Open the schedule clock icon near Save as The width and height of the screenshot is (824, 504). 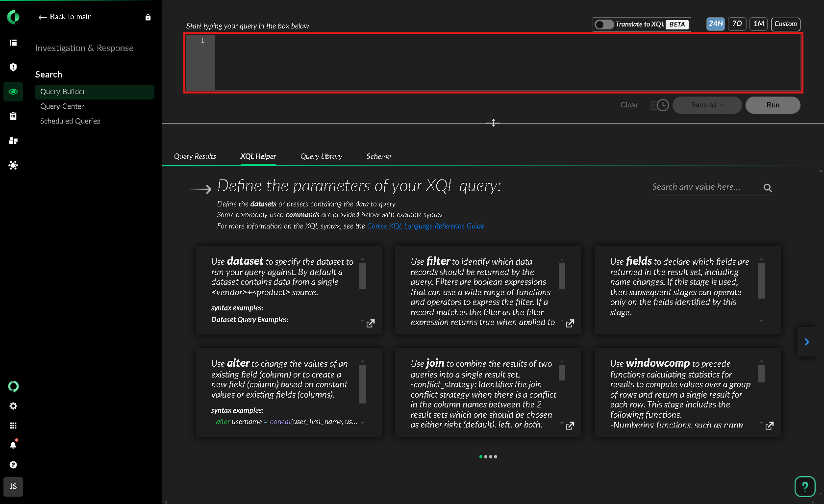[x=660, y=105]
